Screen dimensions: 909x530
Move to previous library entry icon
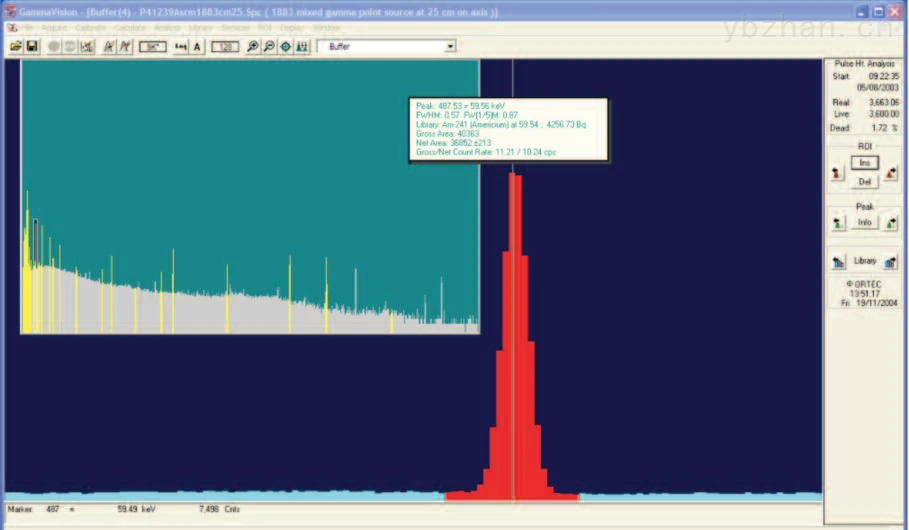tap(838, 262)
